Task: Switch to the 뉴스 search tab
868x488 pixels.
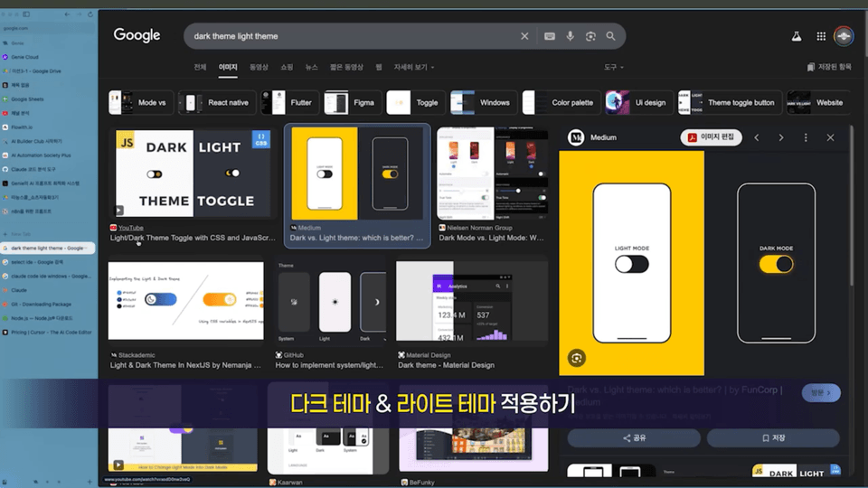Action: pyautogui.click(x=312, y=67)
